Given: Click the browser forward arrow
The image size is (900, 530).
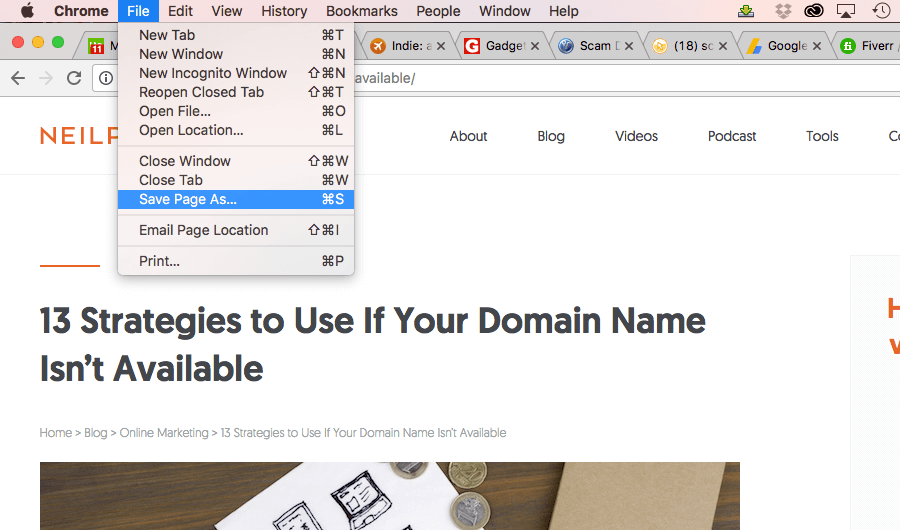Looking at the screenshot, I should [46, 78].
